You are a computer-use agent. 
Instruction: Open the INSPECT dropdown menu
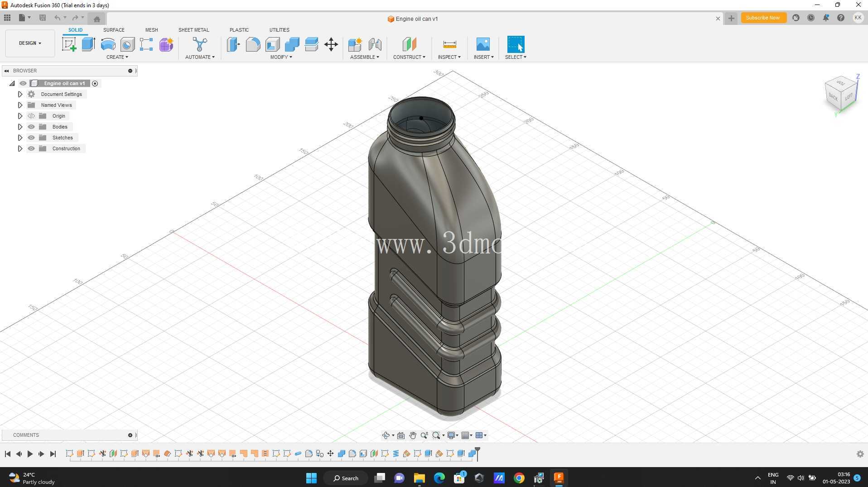tap(449, 57)
